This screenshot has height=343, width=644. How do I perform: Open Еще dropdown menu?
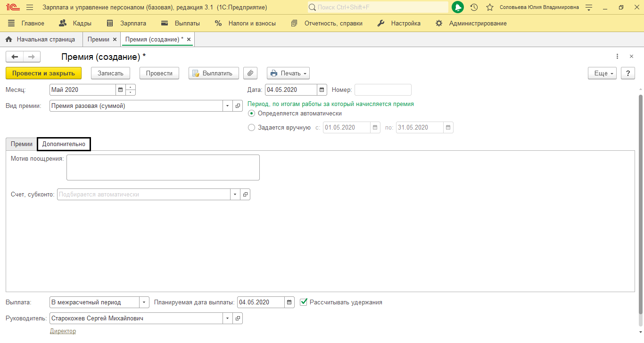tap(602, 73)
